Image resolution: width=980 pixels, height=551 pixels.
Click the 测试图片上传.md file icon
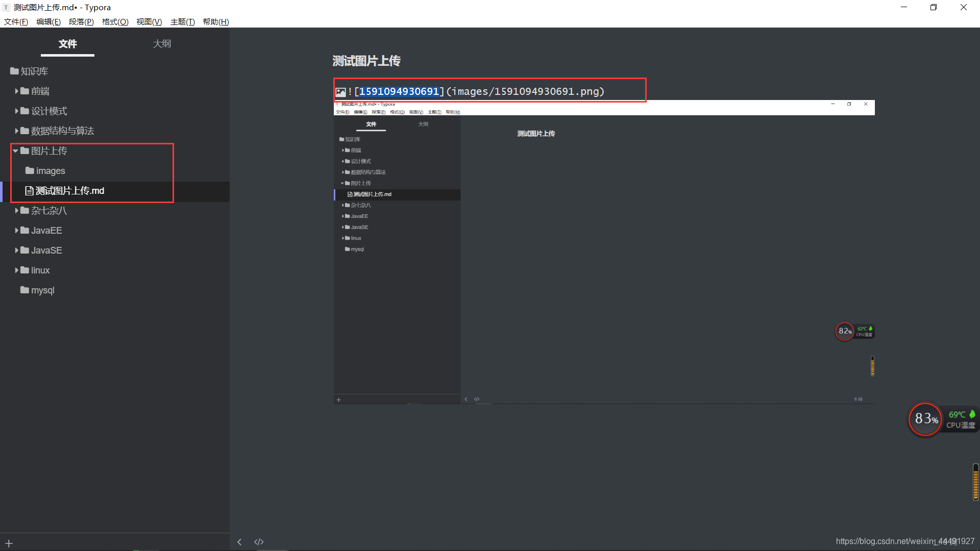click(29, 191)
